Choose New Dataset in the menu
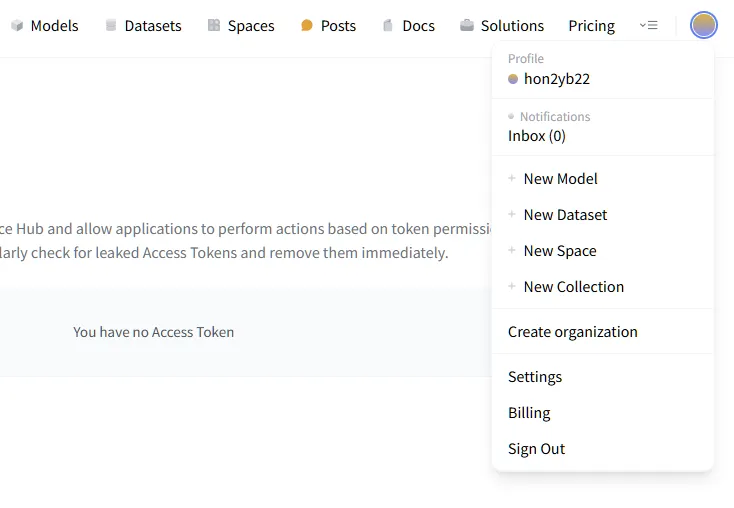Viewport: 734px width, 508px height. pyautogui.click(x=565, y=215)
